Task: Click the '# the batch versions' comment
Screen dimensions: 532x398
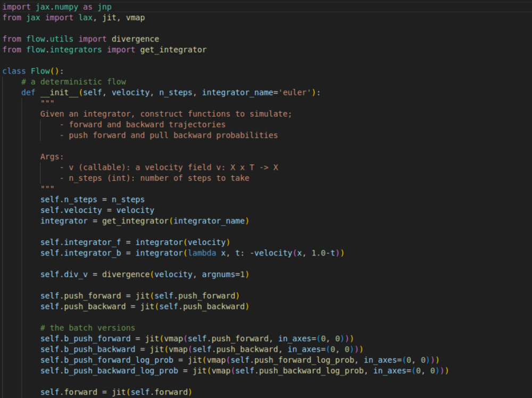Action: (x=88, y=328)
